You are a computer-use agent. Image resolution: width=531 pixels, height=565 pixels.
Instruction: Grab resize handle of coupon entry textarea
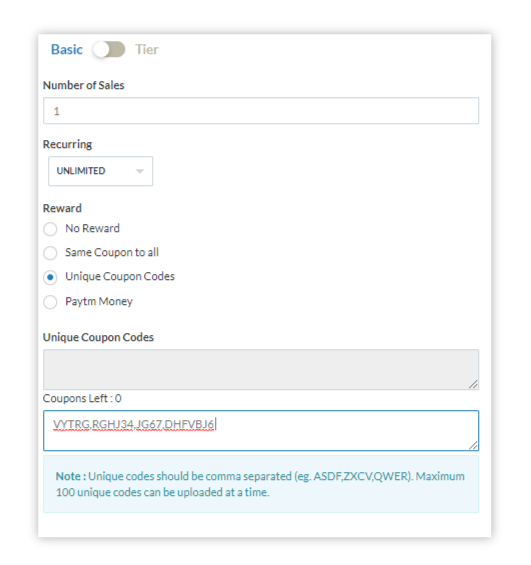[x=473, y=446]
